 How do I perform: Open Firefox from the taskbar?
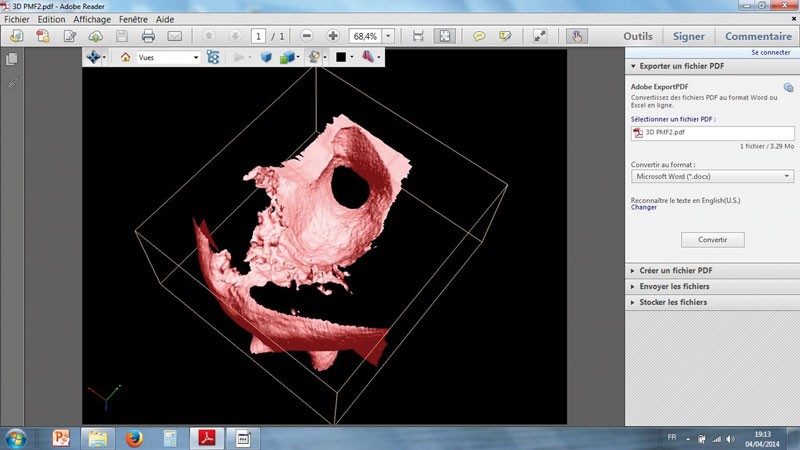(134, 437)
